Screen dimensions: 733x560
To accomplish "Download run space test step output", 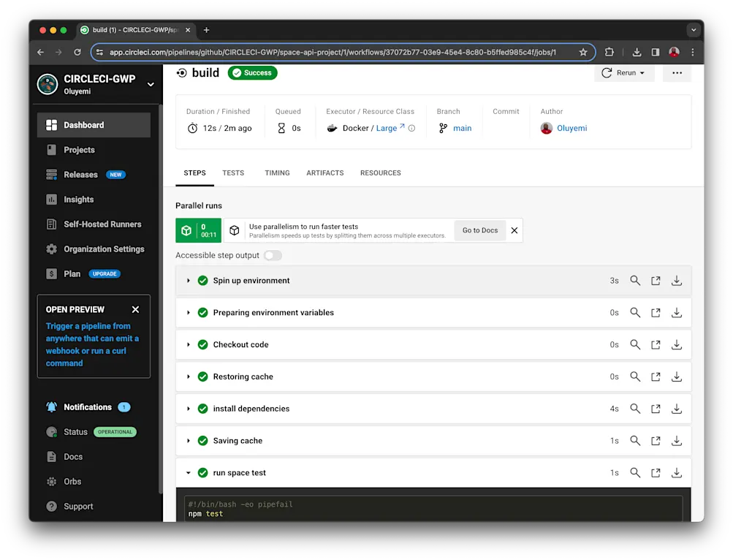I will tap(677, 472).
